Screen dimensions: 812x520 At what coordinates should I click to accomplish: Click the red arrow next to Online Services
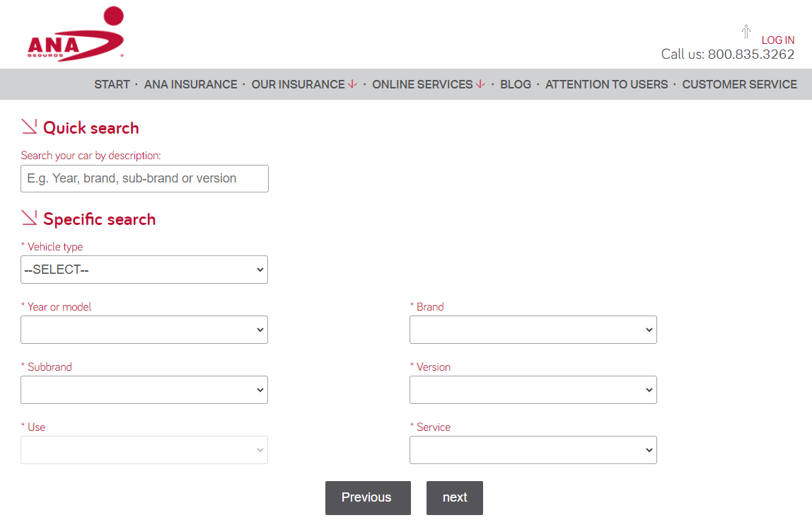point(480,84)
